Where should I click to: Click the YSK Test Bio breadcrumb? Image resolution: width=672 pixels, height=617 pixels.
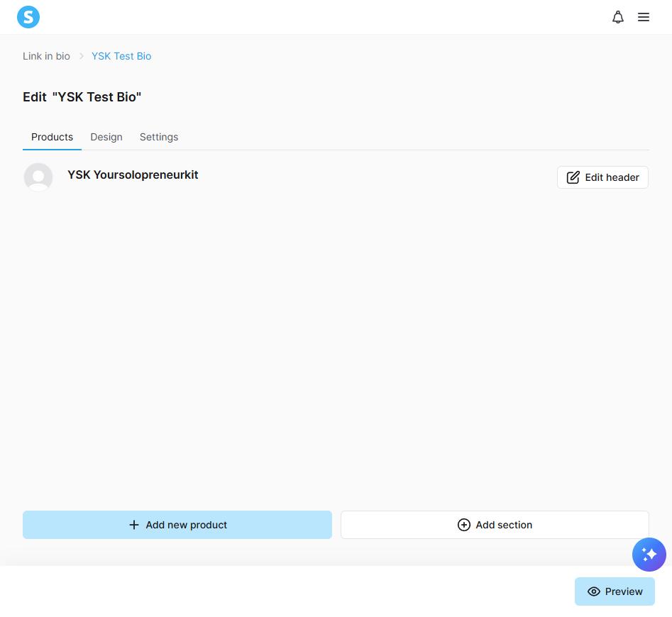(121, 56)
